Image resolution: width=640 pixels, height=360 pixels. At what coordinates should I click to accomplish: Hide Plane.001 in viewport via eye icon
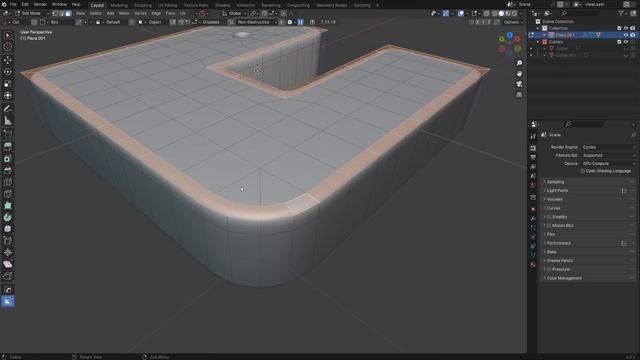[x=626, y=35]
